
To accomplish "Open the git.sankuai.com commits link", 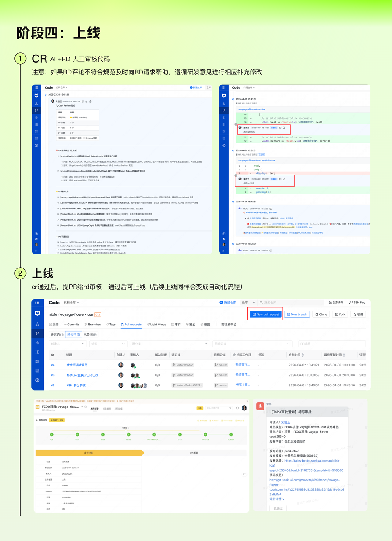I will pos(307,487).
